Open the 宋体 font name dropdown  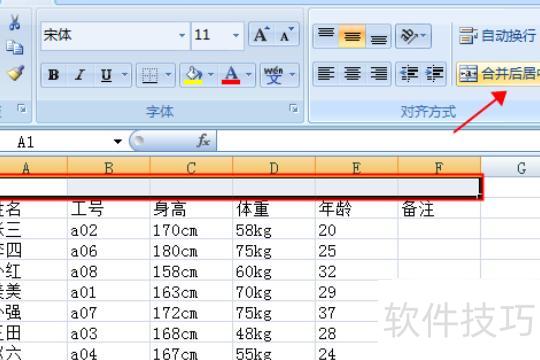tap(181, 35)
